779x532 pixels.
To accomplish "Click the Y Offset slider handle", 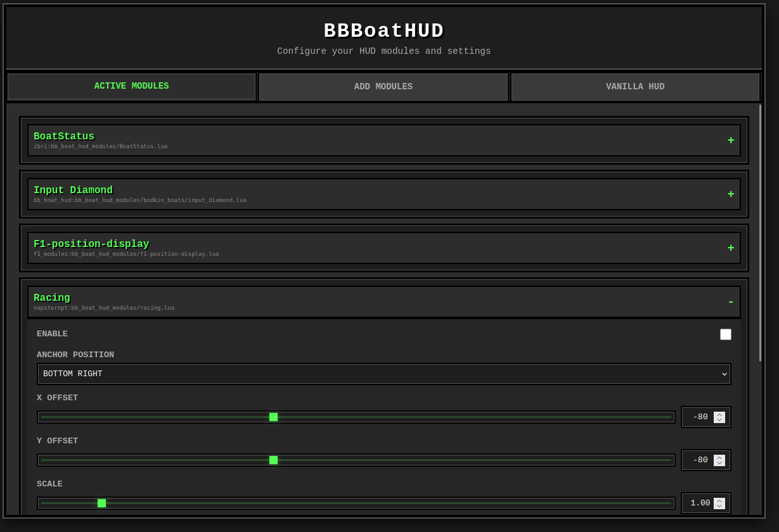I will pos(273,460).
